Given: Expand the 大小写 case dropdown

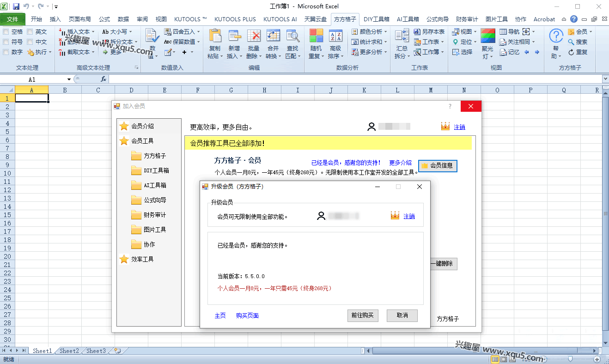Looking at the screenshot, I should tap(130, 32).
